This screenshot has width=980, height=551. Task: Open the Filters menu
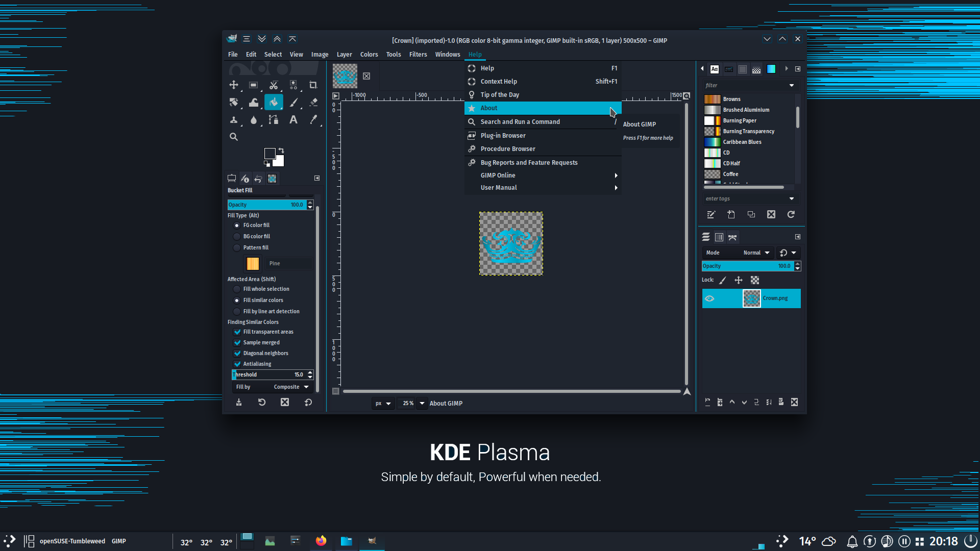418,55
